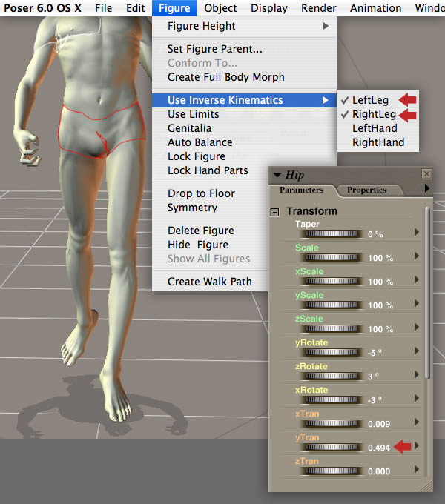Uncheck LeftLeg inverse kinematics
The height and width of the screenshot is (504, 445).
pyautogui.click(x=378, y=100)
